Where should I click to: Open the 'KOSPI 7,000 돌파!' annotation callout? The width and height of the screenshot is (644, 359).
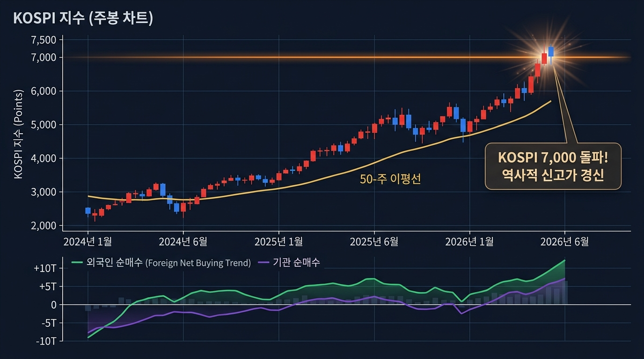point(553,166)
